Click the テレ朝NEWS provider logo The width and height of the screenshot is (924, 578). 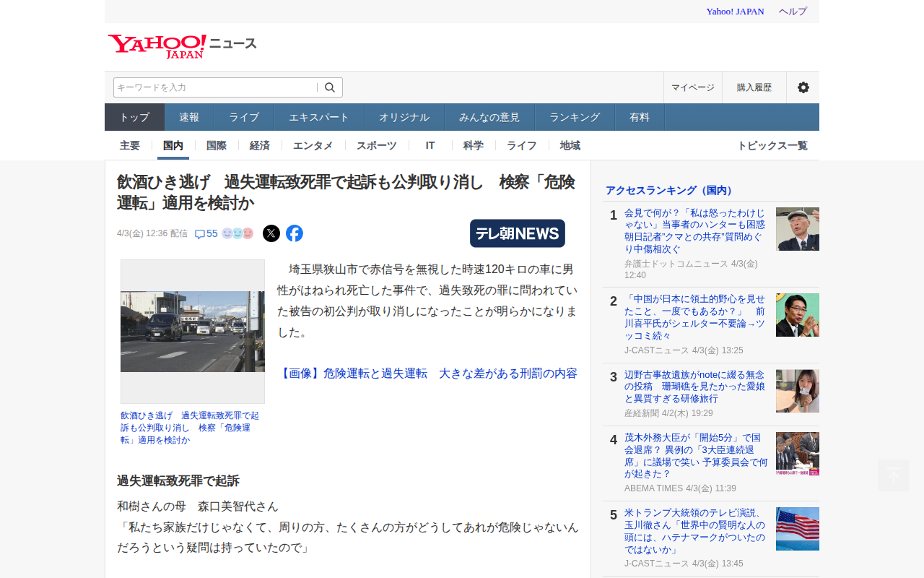pos(518,233)
